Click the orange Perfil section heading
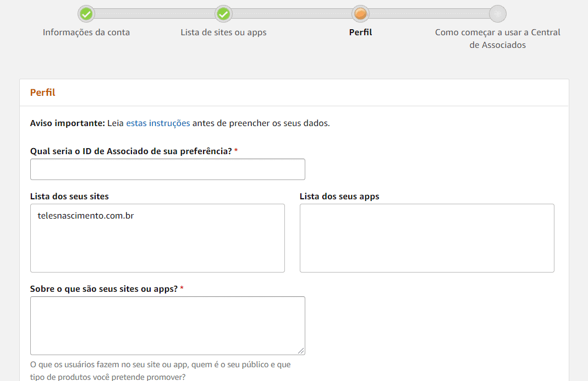Image resolution: width=588 pixels, height=381 pixels. pyautogui.click(x=43, y=92)
